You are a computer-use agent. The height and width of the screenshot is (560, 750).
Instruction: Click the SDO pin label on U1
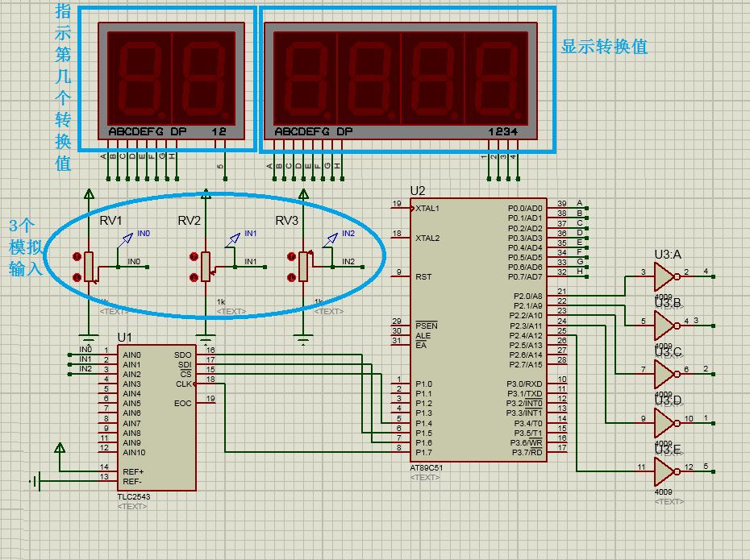pyautogui.click(x=183, y=355)
